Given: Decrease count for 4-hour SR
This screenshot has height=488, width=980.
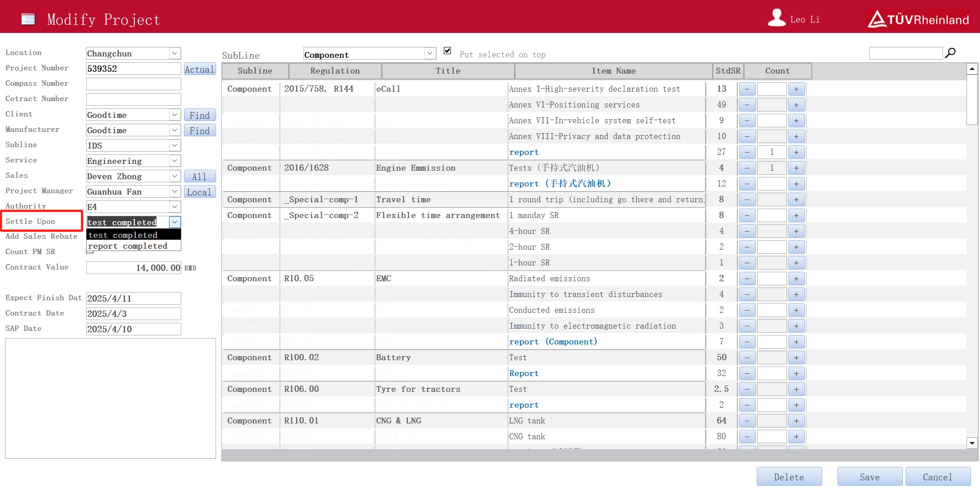Looking at the screenshot, I should pos(747,231).
